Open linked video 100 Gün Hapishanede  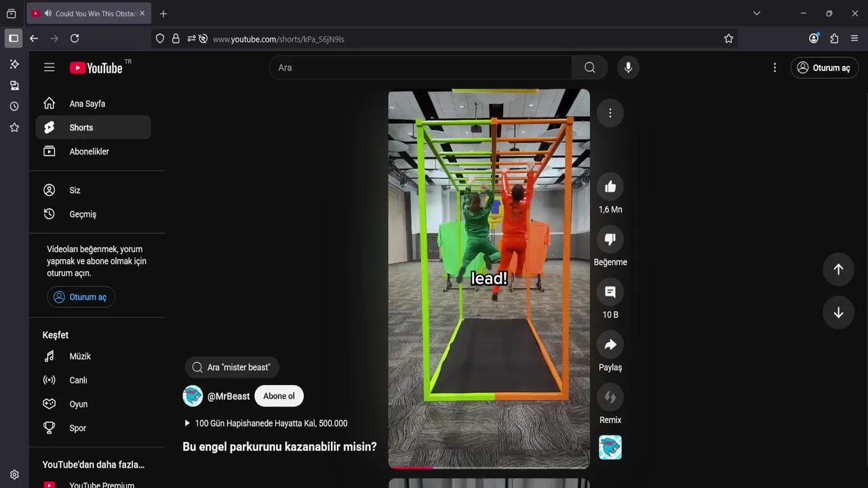tap(265, 423)
